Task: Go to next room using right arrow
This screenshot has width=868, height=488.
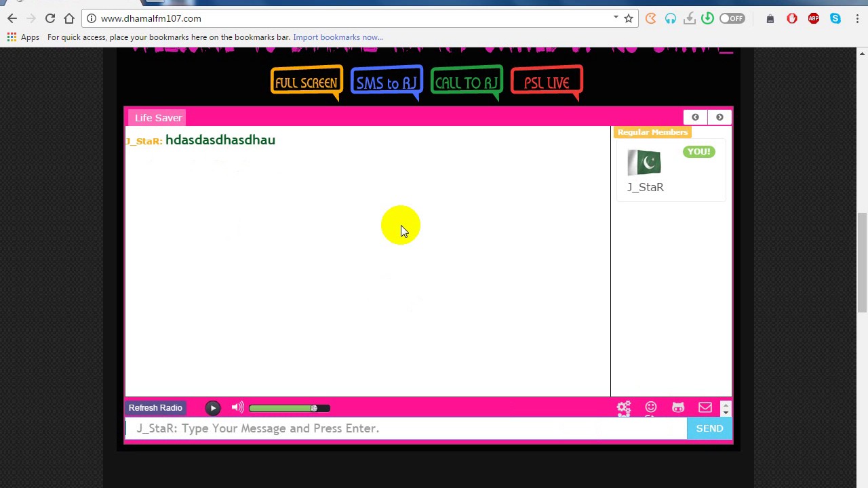Action: [719, 117]
